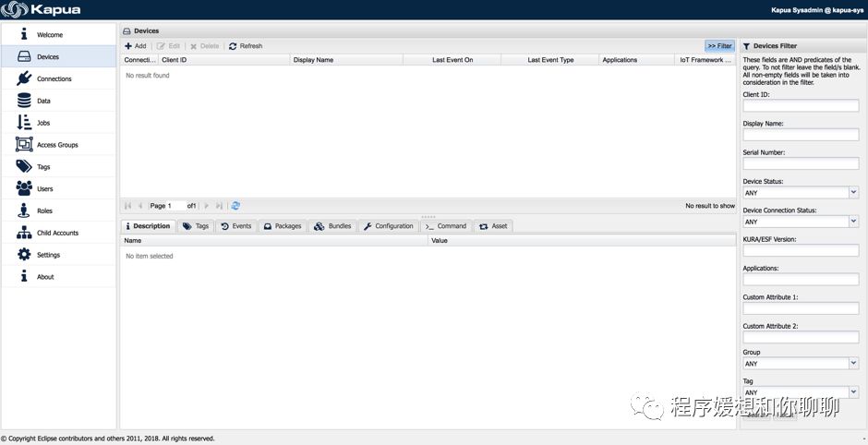Image resolution: width=868 pixels, height=445 pixels.
Task: Open the Settings gear in sidebar
Action: tap(24, 255)
